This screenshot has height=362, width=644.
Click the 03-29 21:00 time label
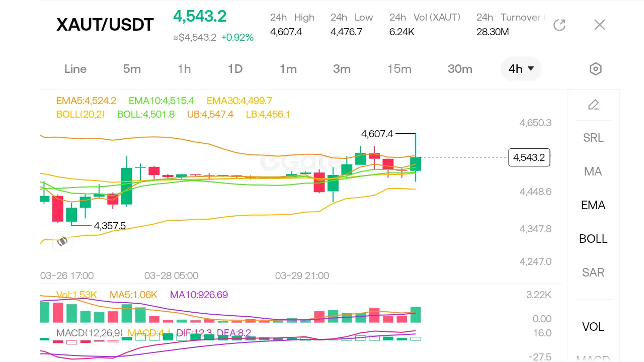click(302, 276)
